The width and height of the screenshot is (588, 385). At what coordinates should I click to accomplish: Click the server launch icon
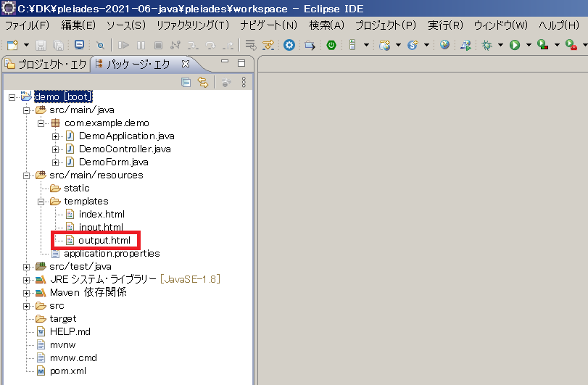click(x=352, y=46)
